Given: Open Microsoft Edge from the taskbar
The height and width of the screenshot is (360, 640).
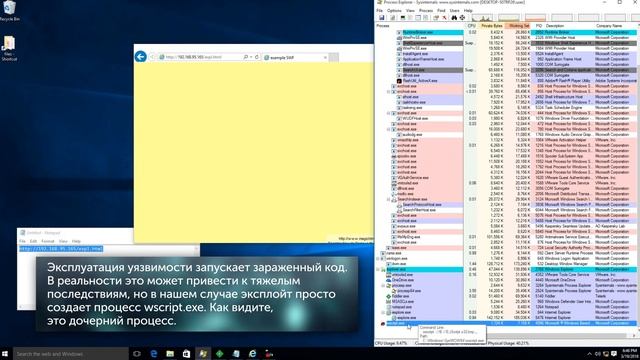Looking at the screenshot, I should click(154, 354).
